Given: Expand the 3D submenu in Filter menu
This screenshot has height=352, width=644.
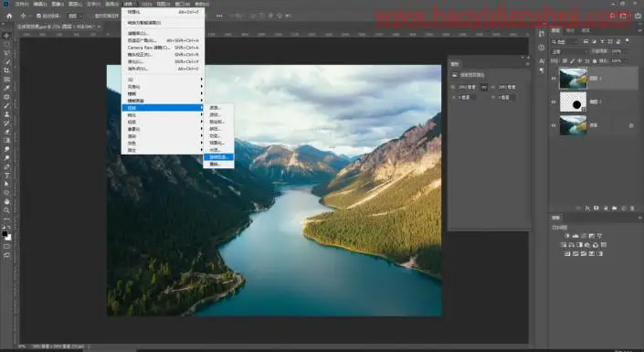Looking at the screenshot, I should pyautogui.click(x=163, y=80).
